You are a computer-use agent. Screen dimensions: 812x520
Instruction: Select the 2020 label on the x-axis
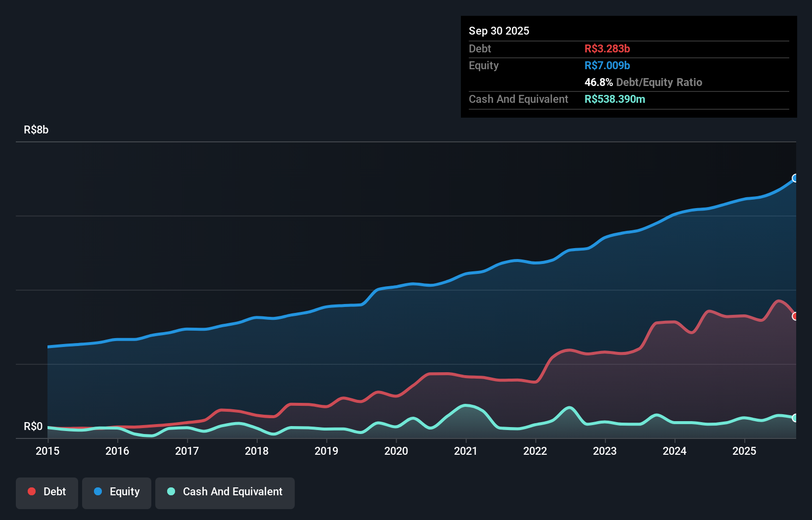tap(396, 451)
